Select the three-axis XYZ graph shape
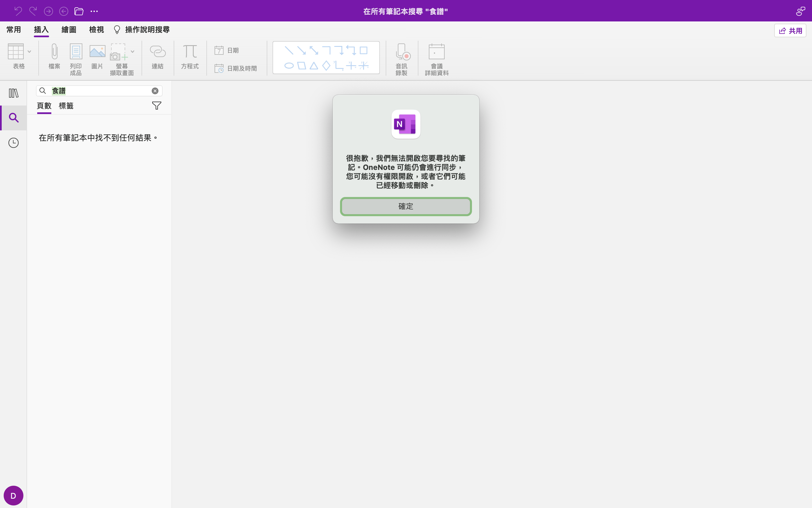The height and width of the screenshot is (508, 812). [364, 65]
